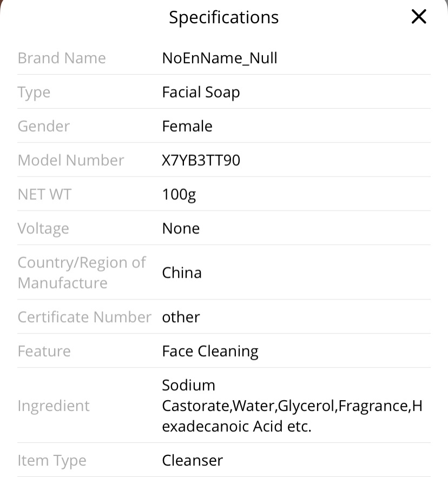Select the Facial Soap type value
The image size is (448, 477).
point(201,92)
